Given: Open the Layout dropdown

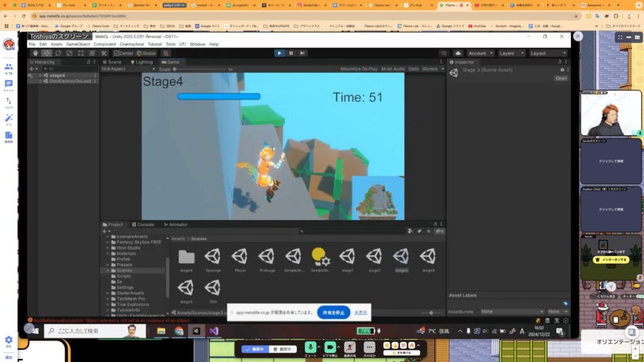Looking at the screenshot, I should [x=548, y=53].
